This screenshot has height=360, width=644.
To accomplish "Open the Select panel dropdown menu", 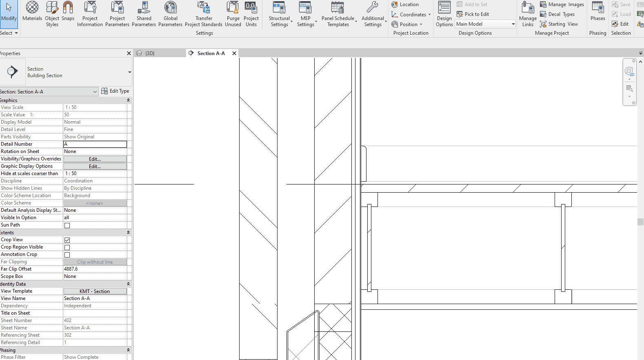I will (x=9, y=33).
